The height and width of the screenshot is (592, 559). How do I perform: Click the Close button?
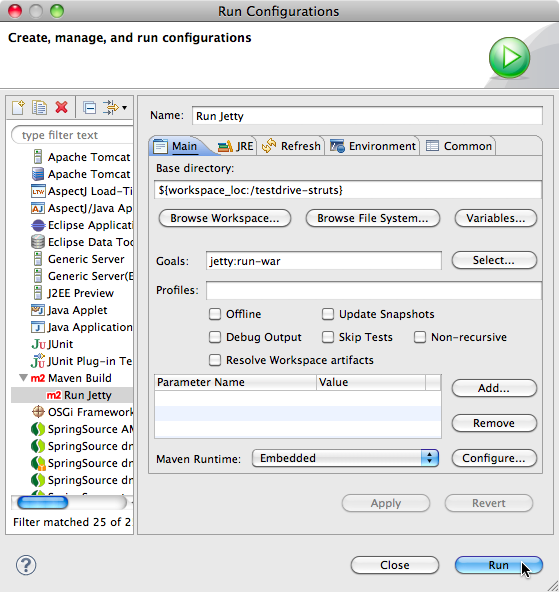point(395,565)
